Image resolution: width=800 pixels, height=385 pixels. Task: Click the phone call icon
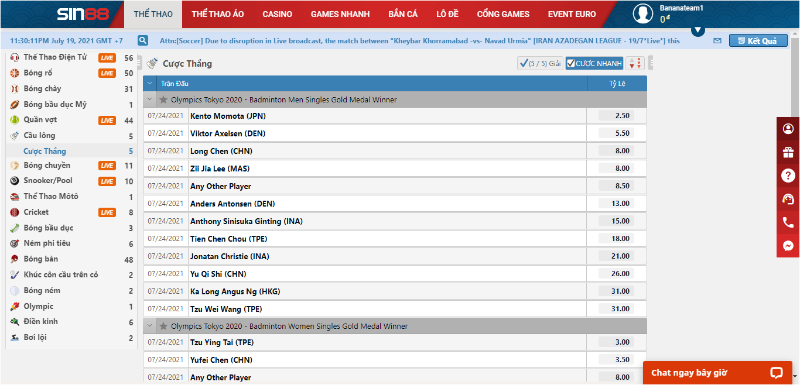tap(788, 222)
